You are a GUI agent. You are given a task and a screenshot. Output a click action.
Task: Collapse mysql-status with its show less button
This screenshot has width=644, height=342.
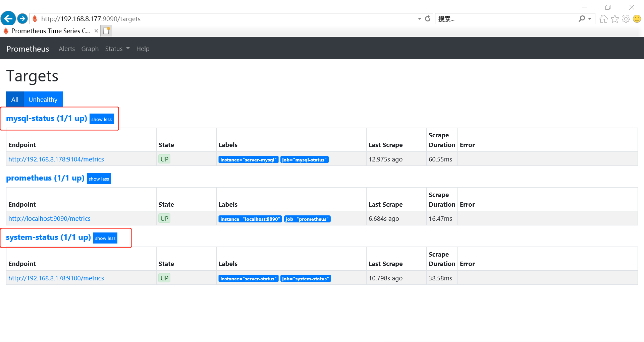pos(102,119)
